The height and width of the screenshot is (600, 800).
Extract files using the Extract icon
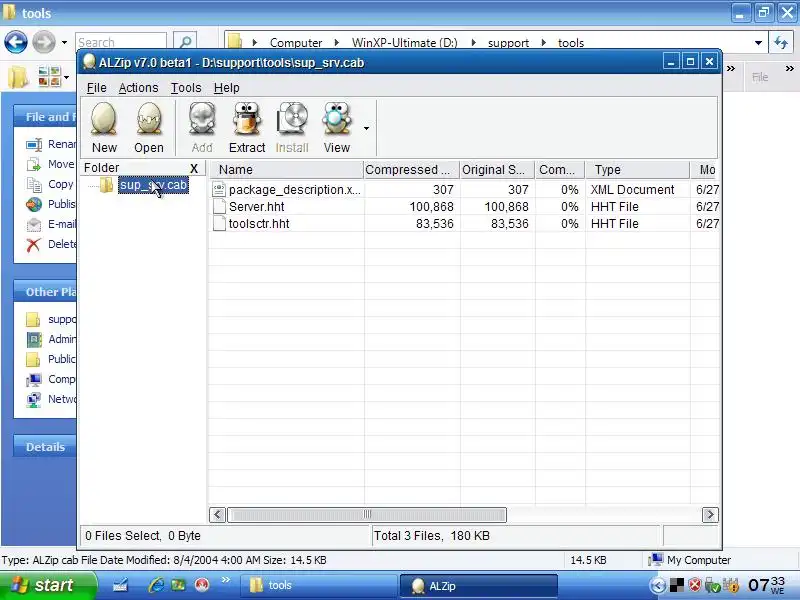247,119
